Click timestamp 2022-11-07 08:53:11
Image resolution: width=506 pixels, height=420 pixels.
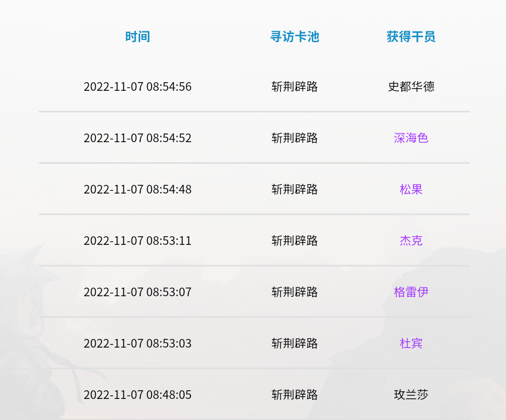click(137, 241)
